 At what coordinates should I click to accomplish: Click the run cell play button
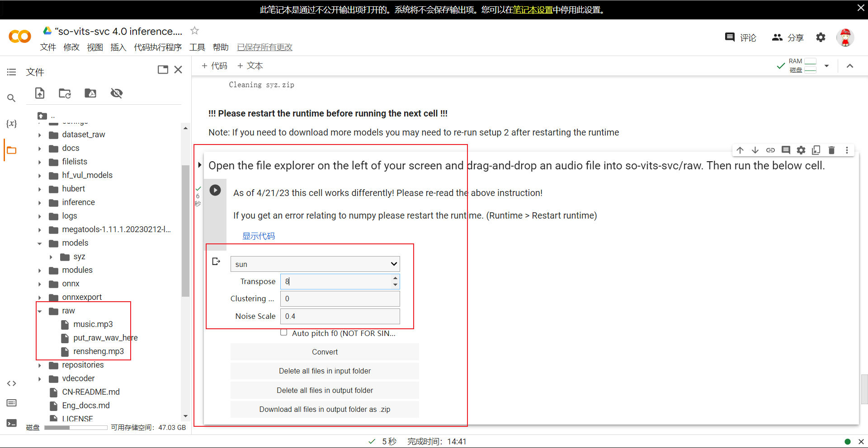(215, 190)
